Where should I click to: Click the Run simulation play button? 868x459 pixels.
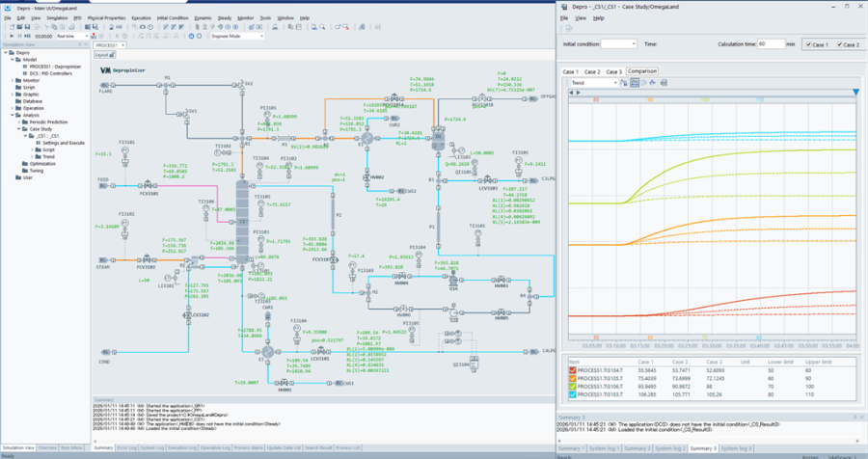(x=12, y=36)
